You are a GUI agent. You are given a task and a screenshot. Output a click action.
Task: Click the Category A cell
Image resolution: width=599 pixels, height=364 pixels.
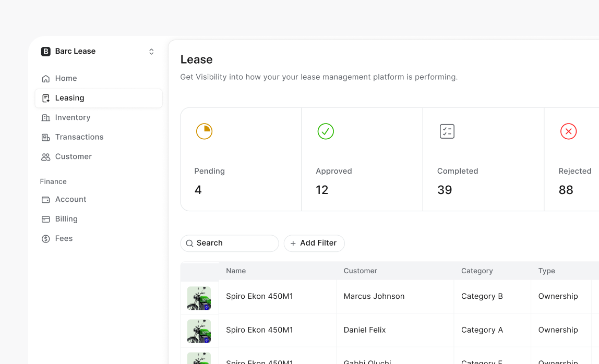[x=482, y=330]
